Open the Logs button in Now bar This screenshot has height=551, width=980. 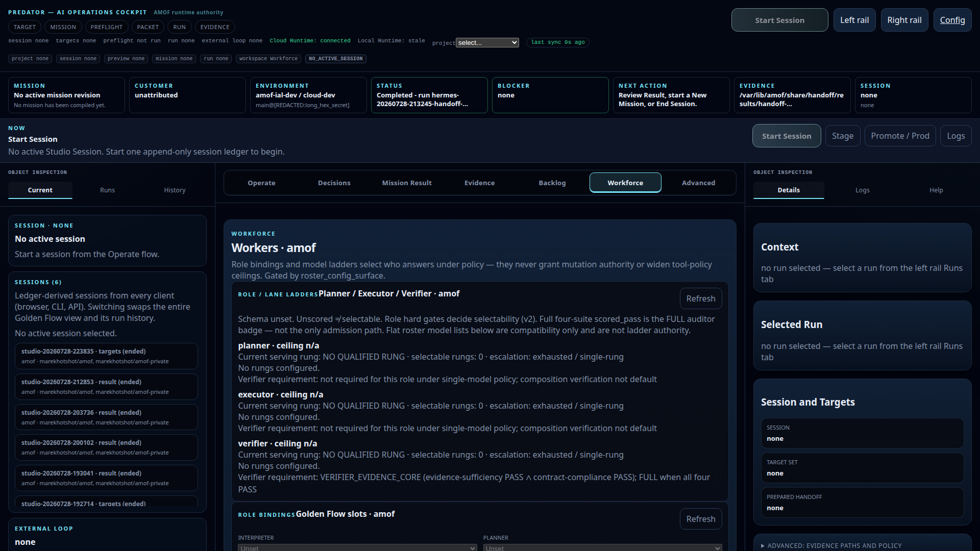pyautogui.click(x=955, y=136)
